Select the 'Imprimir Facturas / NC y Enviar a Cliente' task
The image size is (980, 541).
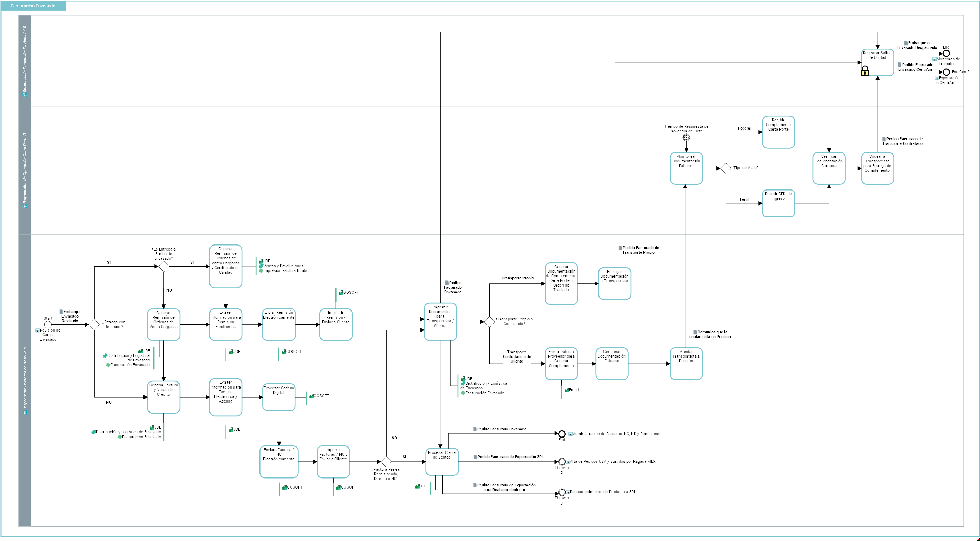click(333, 462)
